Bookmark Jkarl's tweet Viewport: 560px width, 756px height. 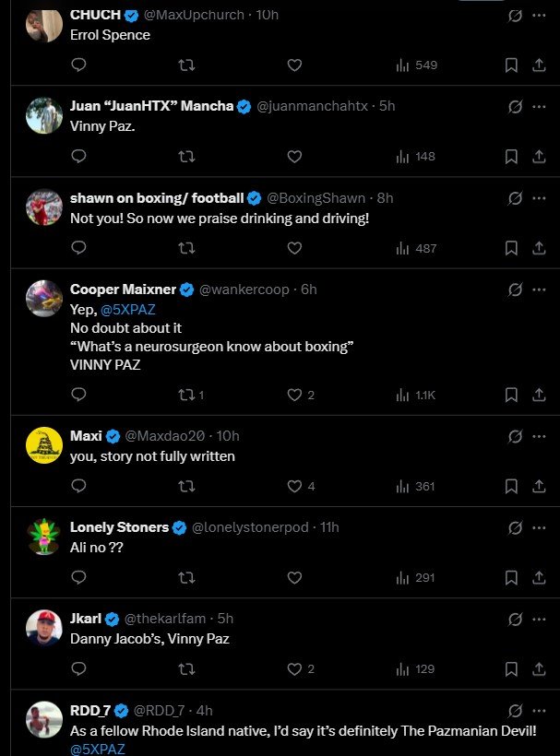tap(511, 669)
